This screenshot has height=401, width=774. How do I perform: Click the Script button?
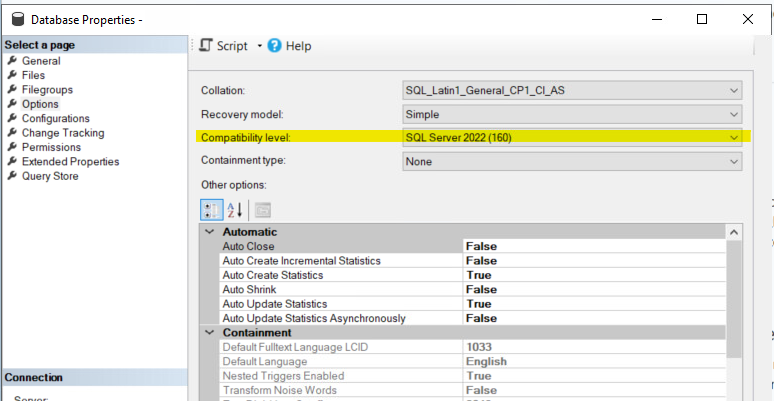pos(223,46)
